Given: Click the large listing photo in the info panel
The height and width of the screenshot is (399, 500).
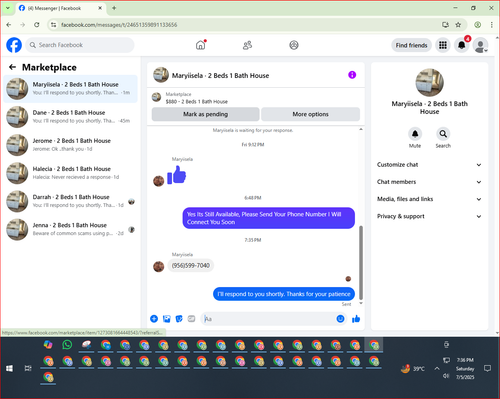Looking at the screenshot, I should [429, 83].
